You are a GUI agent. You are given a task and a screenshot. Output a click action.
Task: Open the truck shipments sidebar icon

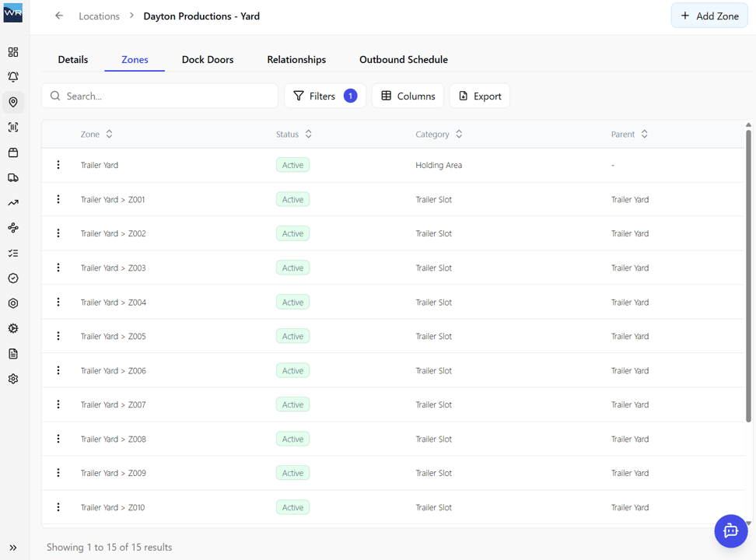click(x=13, y=178)
